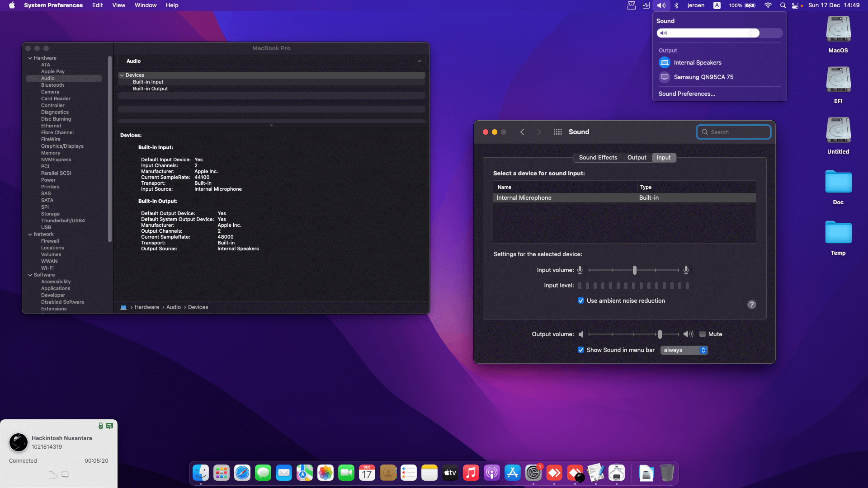The image size is (868, 488).
Task: Uncheck Show Sound in menu bar
Action: [581, 350]
